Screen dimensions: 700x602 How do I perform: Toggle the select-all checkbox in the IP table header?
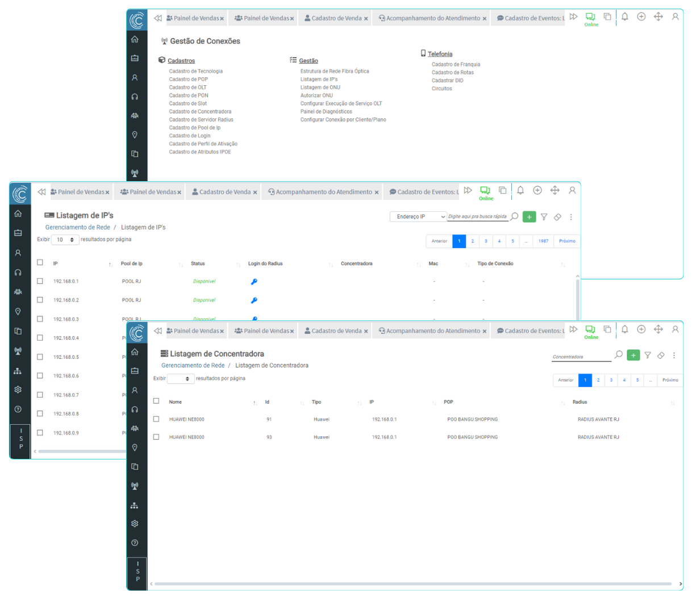coord(40,262)
